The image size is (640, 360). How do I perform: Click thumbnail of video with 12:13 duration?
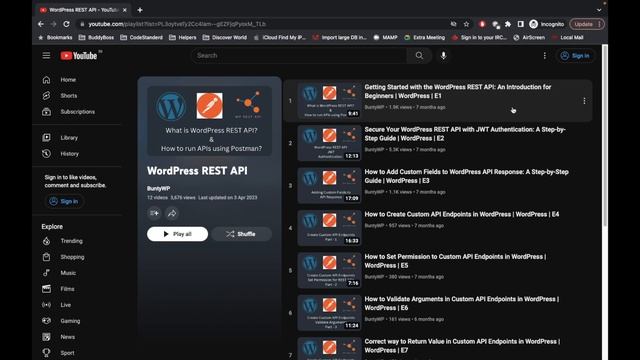(329, 143)
